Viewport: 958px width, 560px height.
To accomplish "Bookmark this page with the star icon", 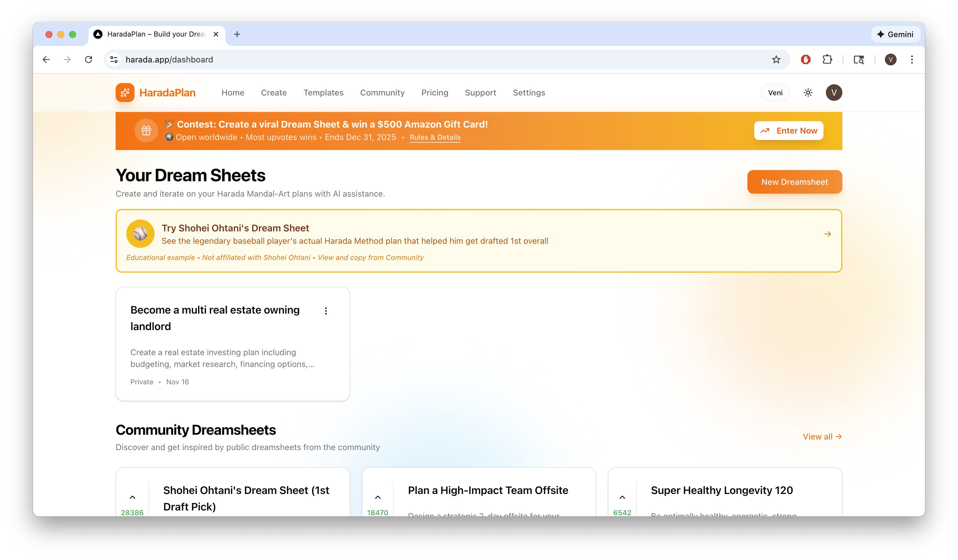I will 776,60.
